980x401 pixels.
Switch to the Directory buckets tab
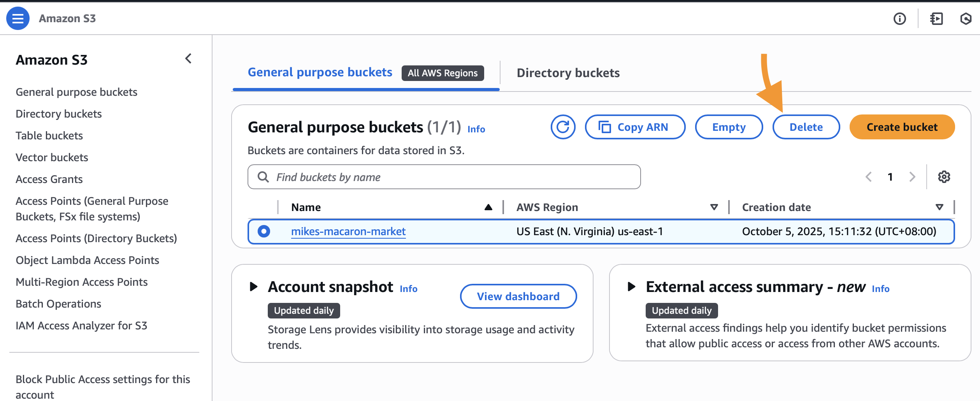(x=568, y=73)
